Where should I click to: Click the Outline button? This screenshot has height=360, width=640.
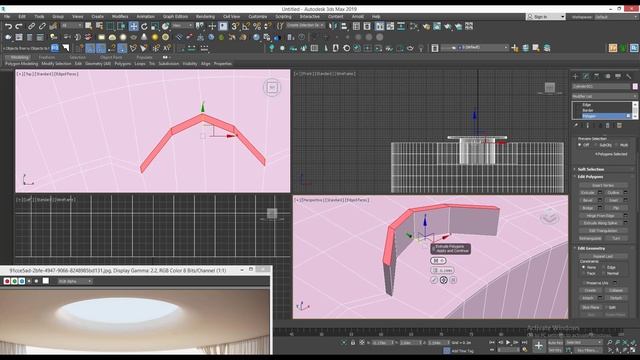613,193
